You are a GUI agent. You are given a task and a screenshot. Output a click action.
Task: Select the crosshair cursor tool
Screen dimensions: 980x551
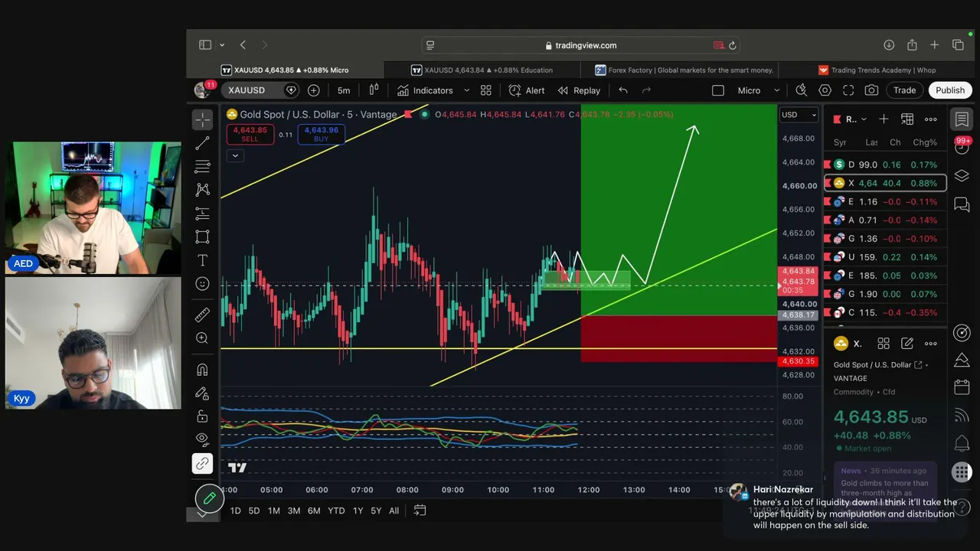click(x=202, y=119)
